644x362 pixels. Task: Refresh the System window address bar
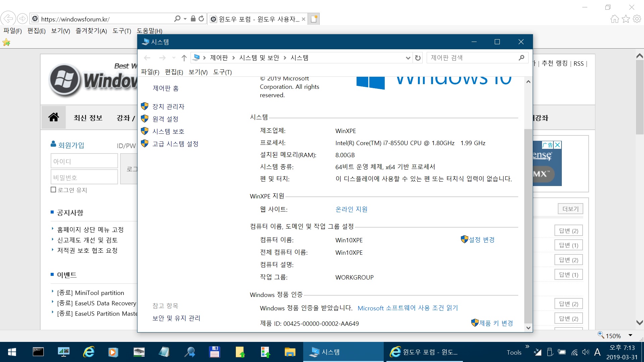point(418,58)
